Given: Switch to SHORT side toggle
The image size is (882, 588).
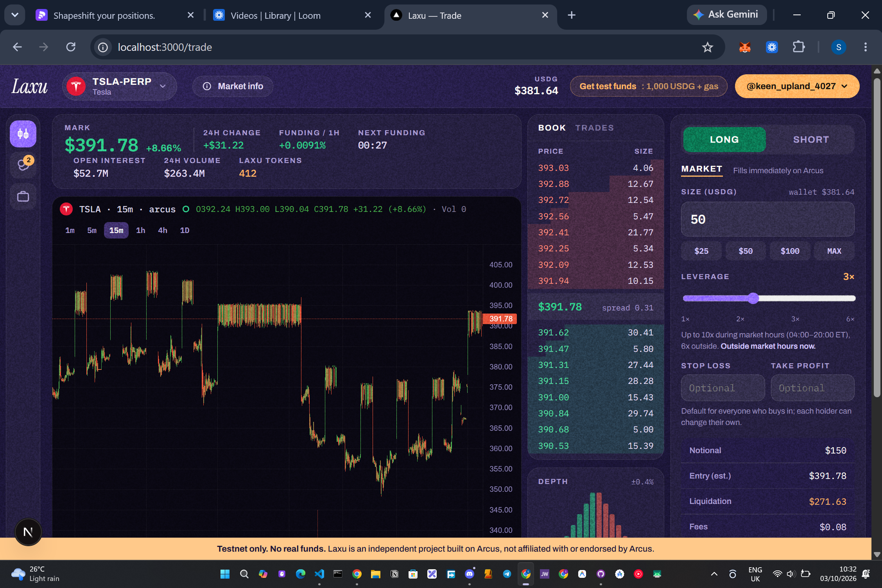Looking at the screenshot, I should 811,140.
